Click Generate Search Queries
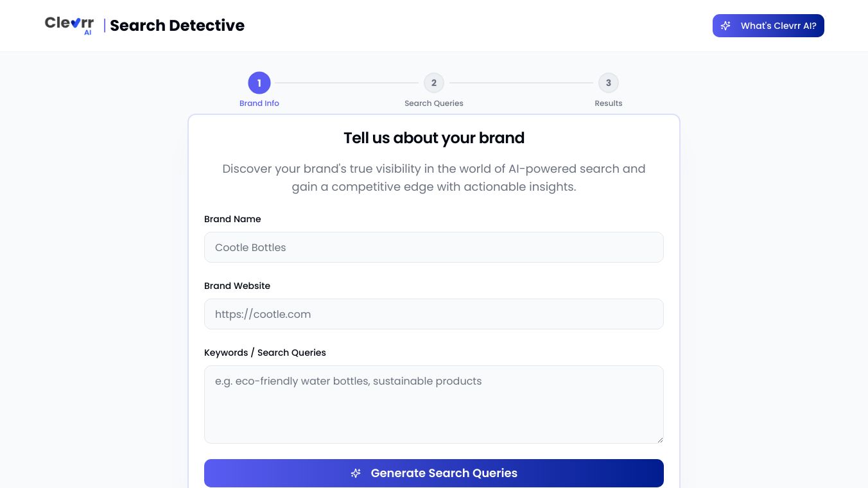 [x=434, y=473]
